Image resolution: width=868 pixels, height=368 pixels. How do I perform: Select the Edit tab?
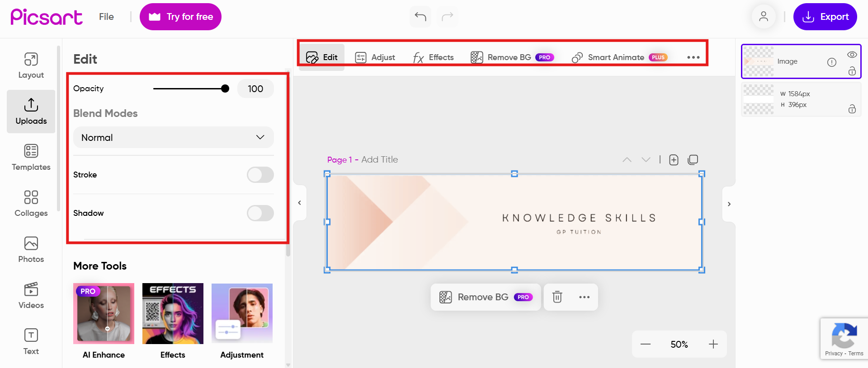coord(322,57)
